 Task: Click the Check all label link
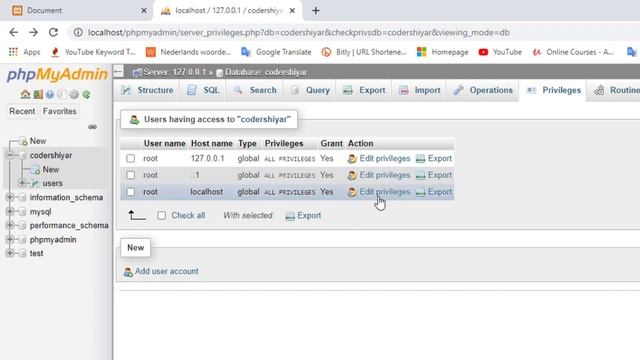coord(188,216)
